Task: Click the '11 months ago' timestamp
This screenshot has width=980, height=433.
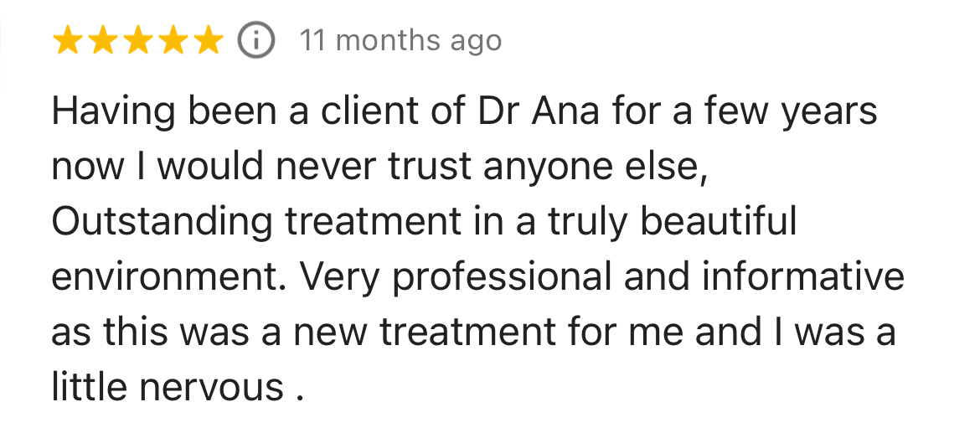Action: click(400, 41)
